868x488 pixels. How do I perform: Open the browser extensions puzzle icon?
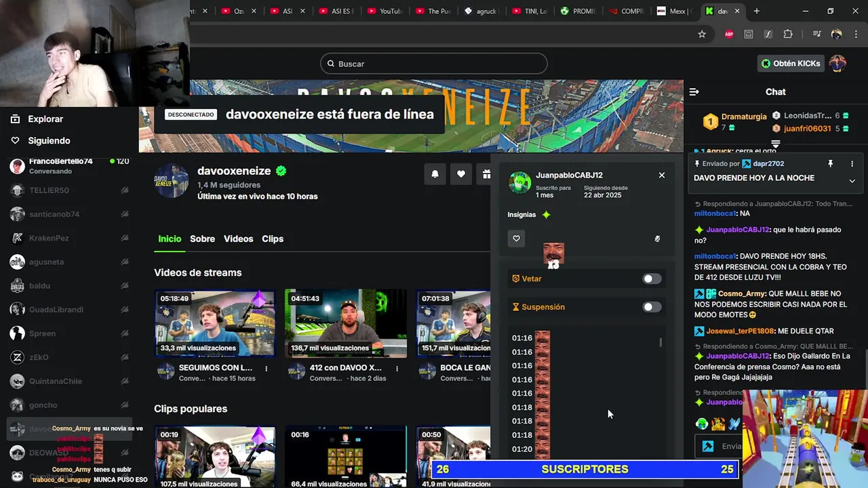788,34
